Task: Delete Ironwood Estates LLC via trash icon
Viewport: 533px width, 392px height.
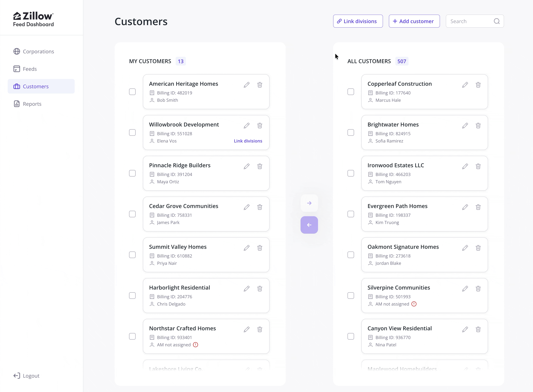Action: 478,166
